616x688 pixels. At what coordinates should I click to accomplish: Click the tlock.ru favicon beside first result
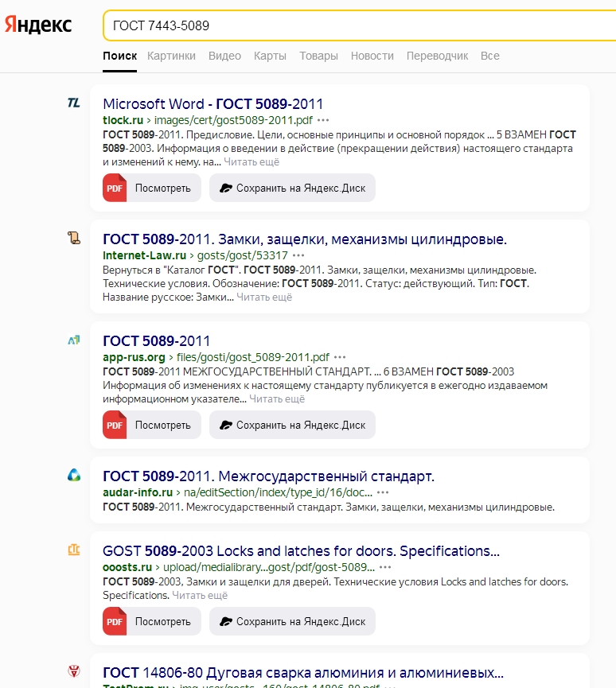click(74, 103)
